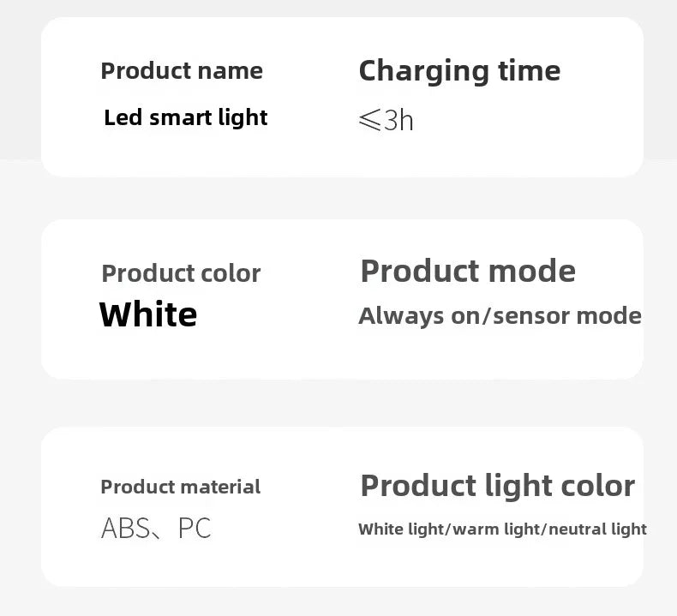Viewport: 677px width, 616px height.
Task: Select the bold "White" color value
Action: click(x=148, y=314)
